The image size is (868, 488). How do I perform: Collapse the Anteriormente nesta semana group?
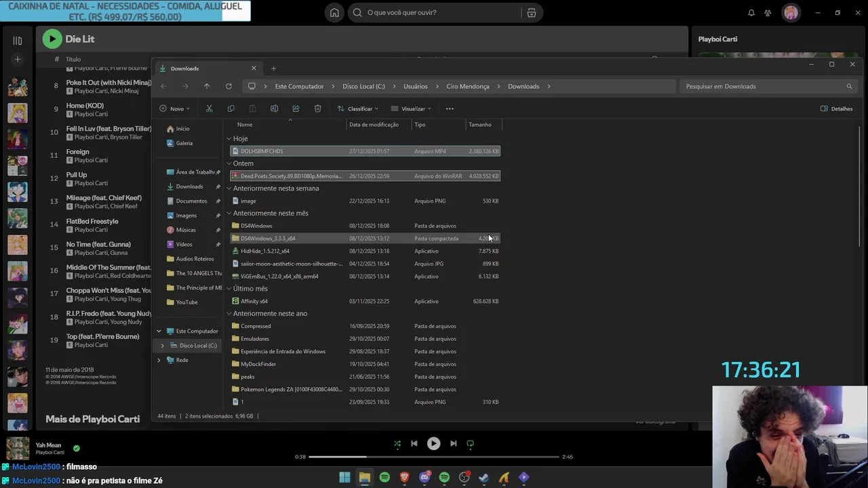click(229, 188)
